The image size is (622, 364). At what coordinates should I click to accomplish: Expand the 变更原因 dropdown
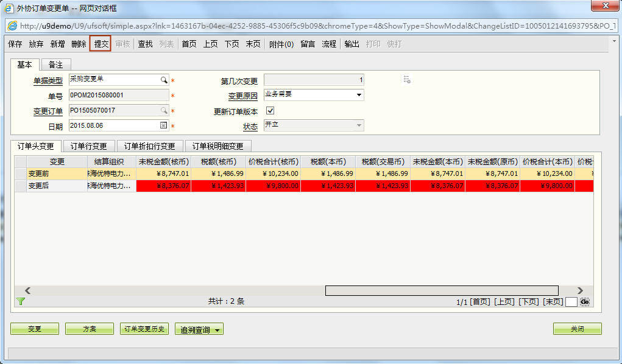coord(359,95)
